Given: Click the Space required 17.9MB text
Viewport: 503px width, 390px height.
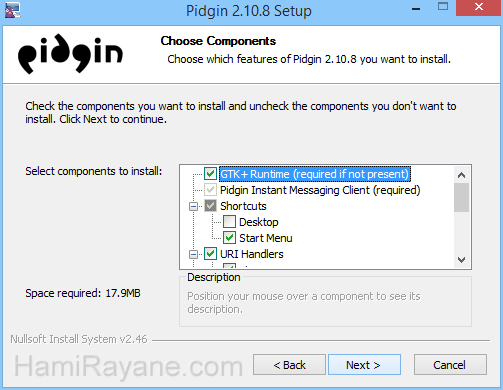Looking at the screenshot, I should [x=83, y=293].
